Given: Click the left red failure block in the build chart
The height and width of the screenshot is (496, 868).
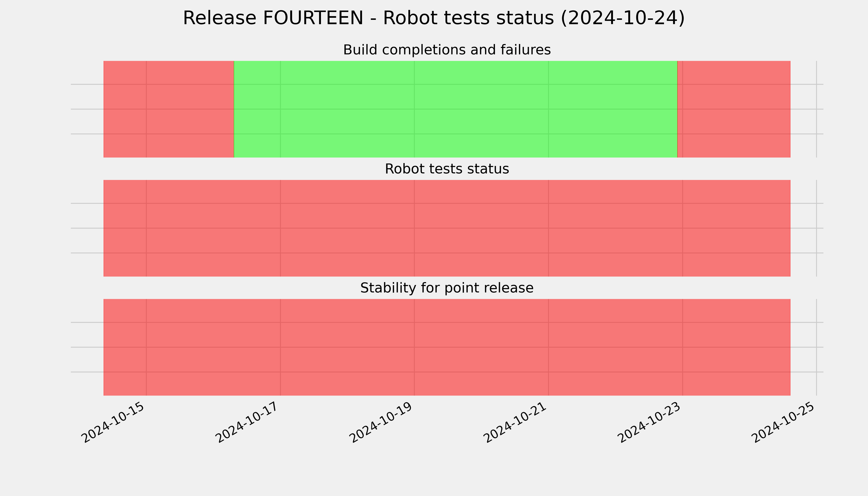Looking at the screenshot, I should point(169,109).
